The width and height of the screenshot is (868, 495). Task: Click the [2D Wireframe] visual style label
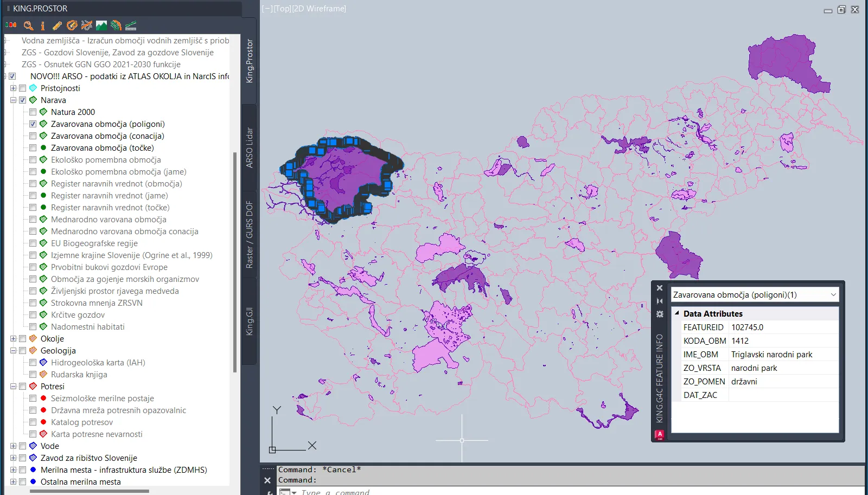(320, 9)
